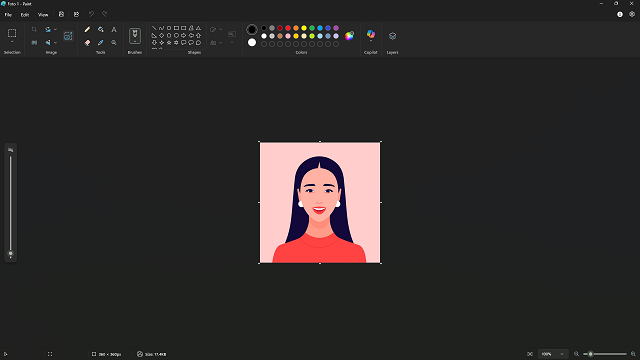640x360 pixels.
Task: Choose the Rounded callout shape
Action: point(184,42)
